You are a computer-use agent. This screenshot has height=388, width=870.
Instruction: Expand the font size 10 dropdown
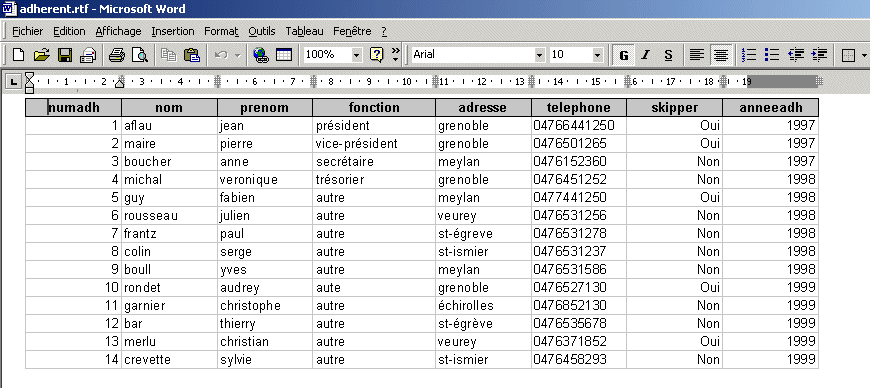[597, 55]
